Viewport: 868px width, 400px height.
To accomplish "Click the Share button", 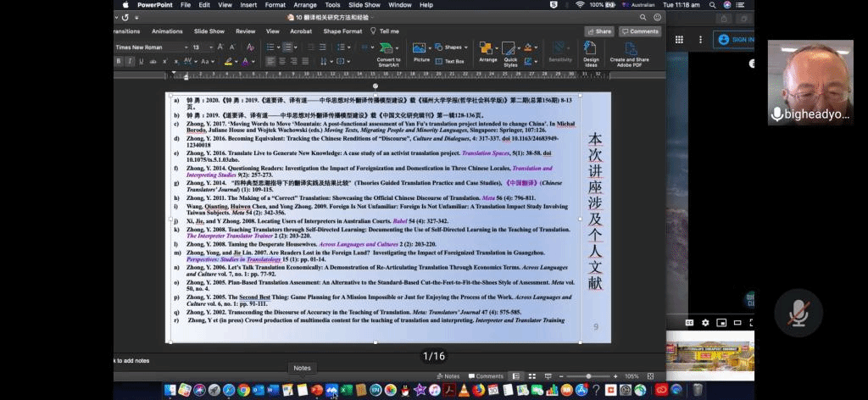I will (599, 31).
